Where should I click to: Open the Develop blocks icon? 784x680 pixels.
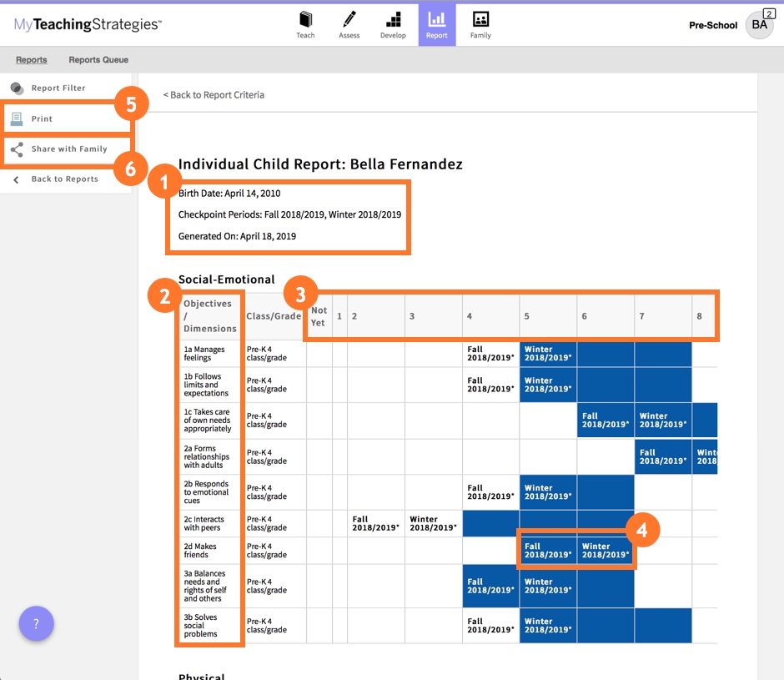pos(393,20)
